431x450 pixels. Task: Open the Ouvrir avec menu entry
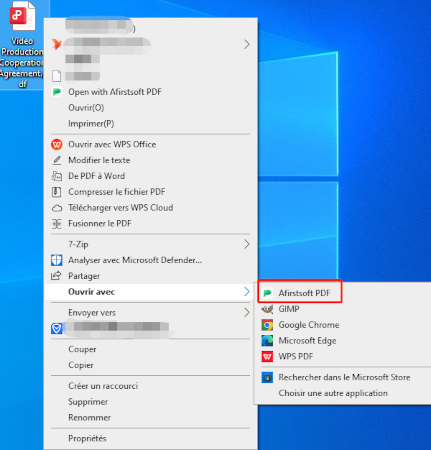click(150, 292)
